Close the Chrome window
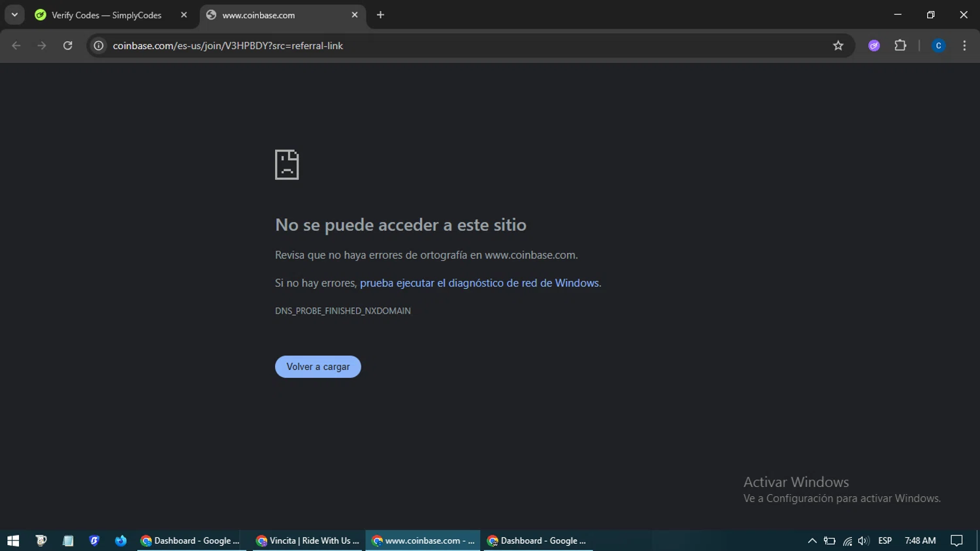 963,14
